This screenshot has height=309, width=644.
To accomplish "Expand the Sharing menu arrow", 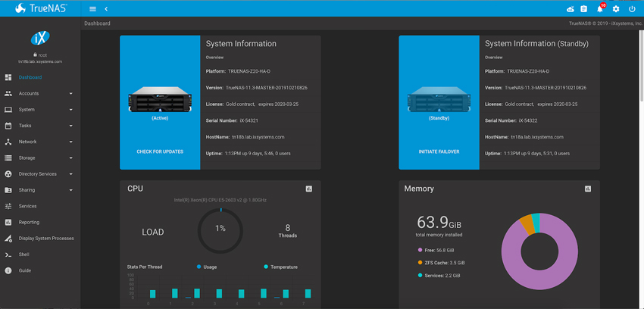I will pyautogui.click(x=71, y=190).
